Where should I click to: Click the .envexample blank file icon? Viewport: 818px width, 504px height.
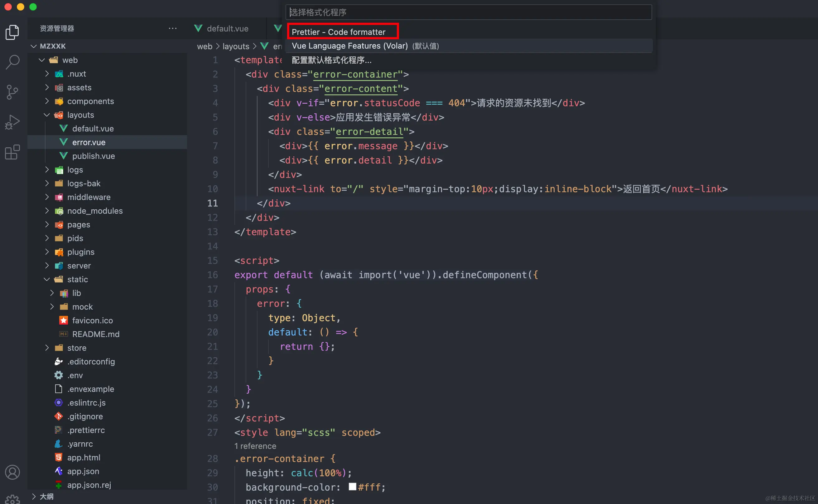[x=59, y=389]
